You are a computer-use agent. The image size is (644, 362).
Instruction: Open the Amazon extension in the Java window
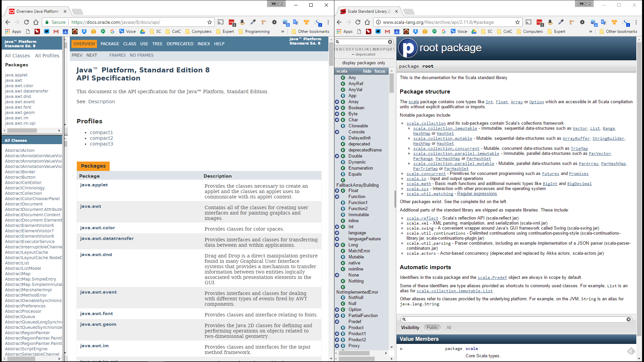[242, 22]
